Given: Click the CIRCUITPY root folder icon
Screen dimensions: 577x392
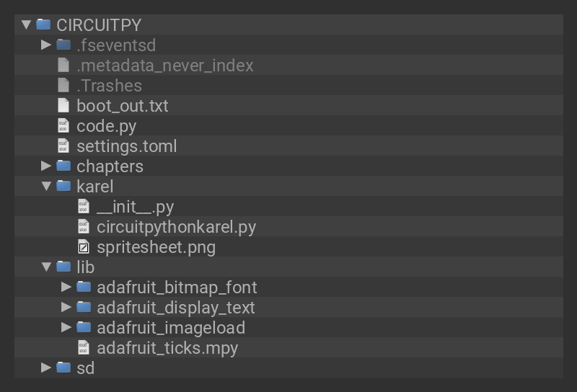Looking at the screenshot, I should (43, 24).
